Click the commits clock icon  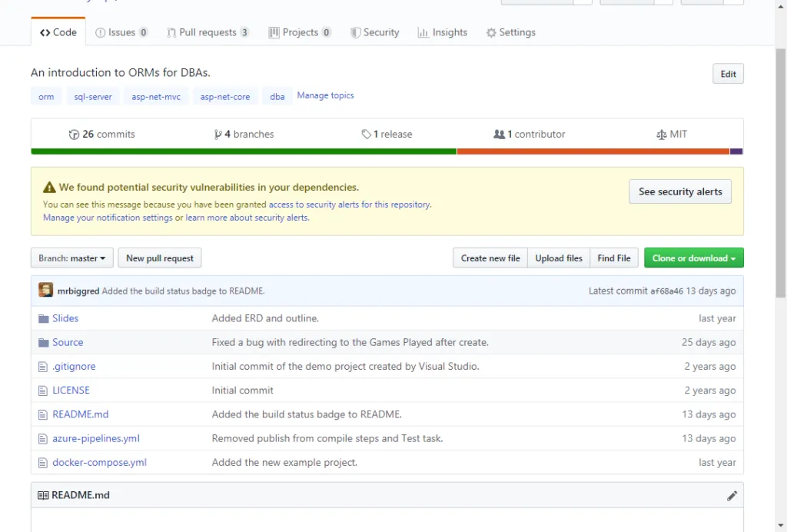[74, 135]
